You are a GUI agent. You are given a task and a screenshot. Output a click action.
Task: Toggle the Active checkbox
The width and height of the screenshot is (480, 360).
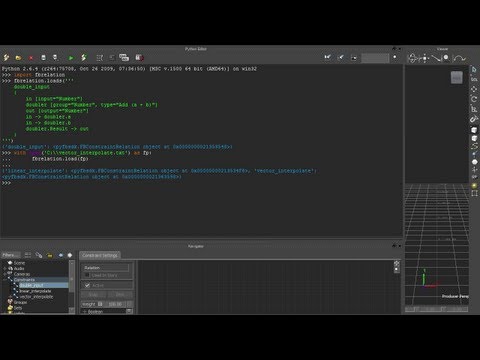pos(87,285)
